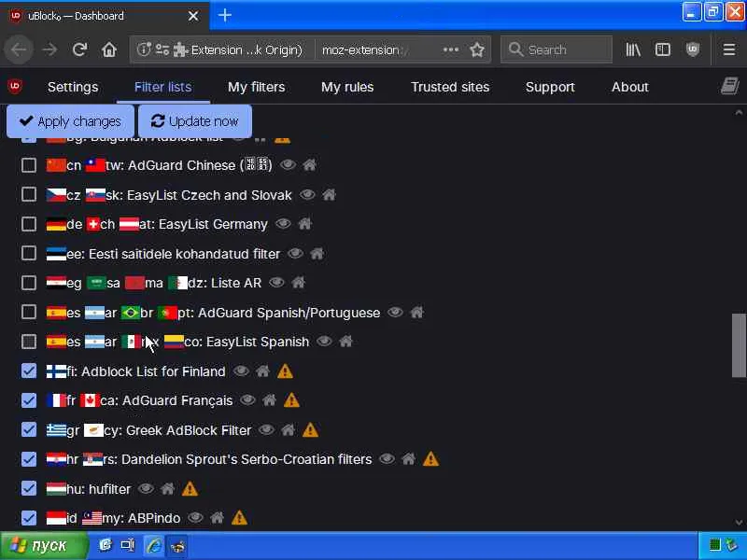Open Firefox hamburger menu
747x560 pixels.
coord(729,49)
